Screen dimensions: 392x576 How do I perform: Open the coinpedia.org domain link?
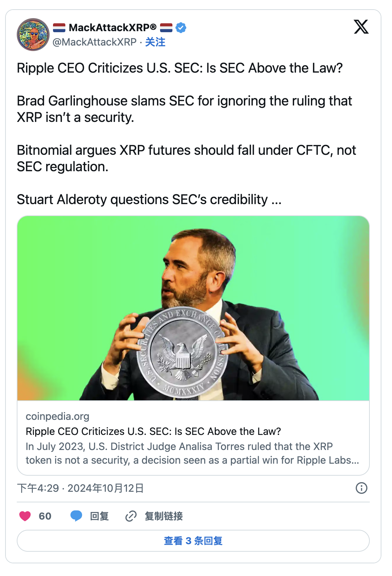57,416
